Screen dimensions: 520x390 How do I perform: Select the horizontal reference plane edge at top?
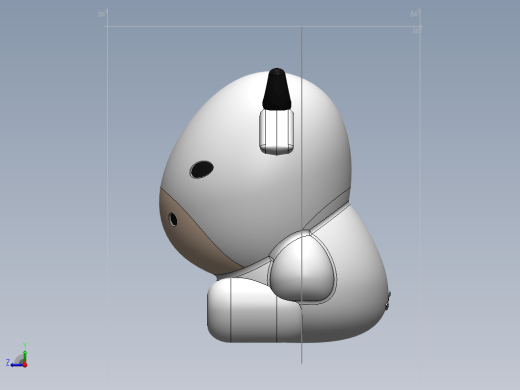point(263,26)
